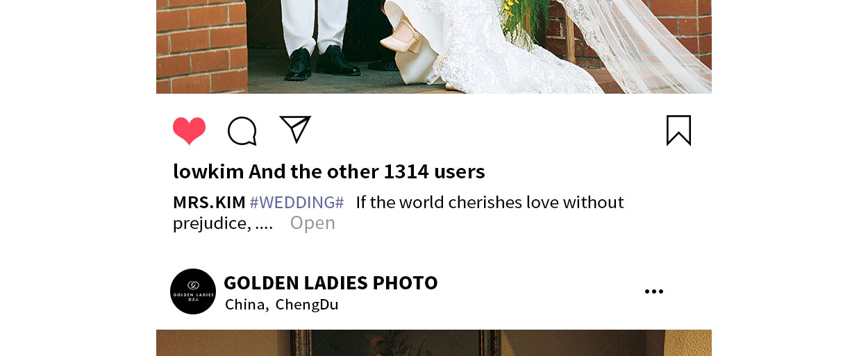Open three-dot menu for Golden Ladies Photo
The height and width of the screenshot is (356, 868).
coord(654,291)
